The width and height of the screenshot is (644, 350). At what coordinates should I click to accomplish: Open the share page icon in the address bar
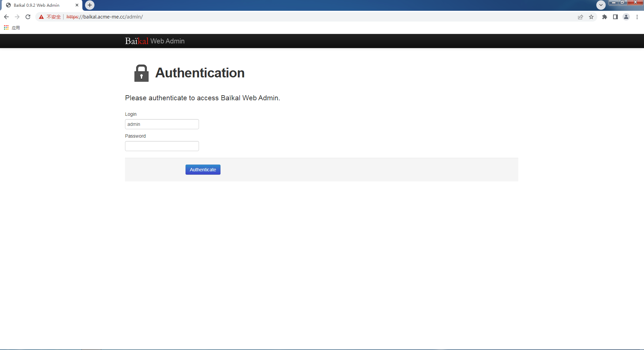[x=580, y=17]
